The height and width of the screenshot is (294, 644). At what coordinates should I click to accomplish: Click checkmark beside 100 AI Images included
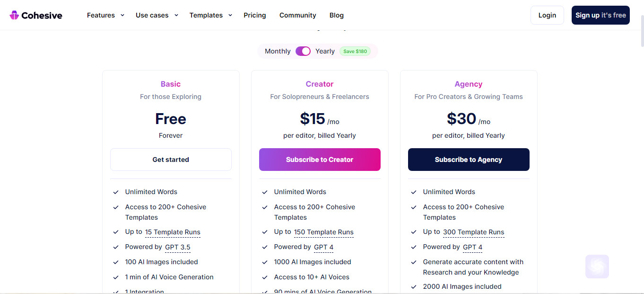coord(116,262)
